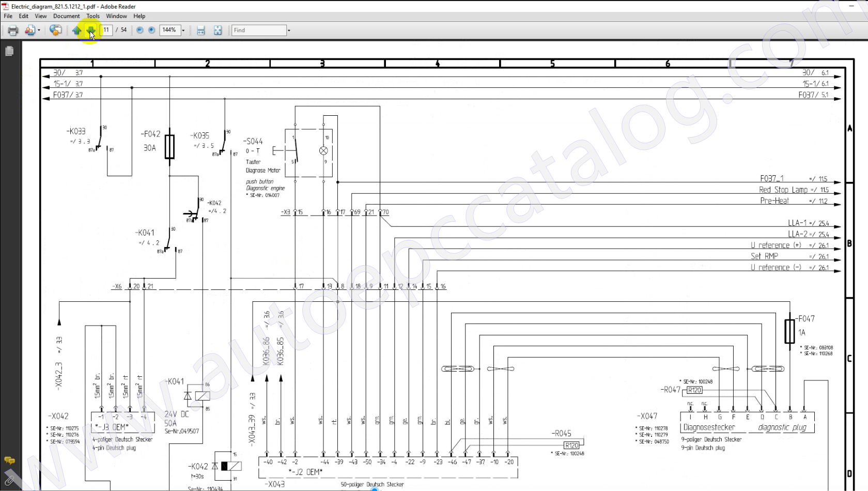868x491 pixels.
Task: Select the Web Capture conversion icon
Action: click(x=55, y=30)
